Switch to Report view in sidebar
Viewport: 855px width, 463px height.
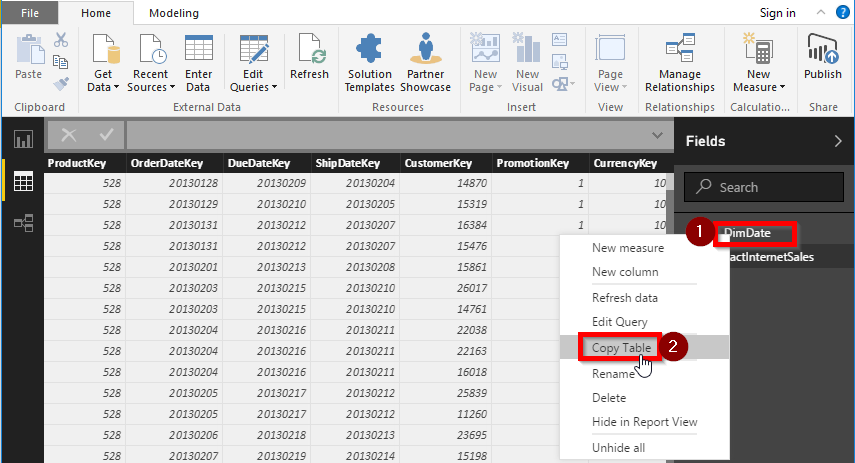click(23, 140)
